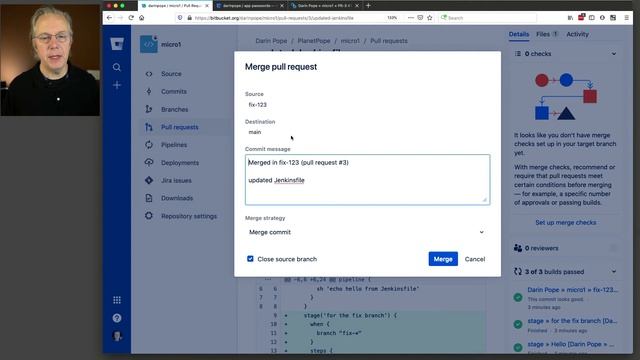The width and height of the screenshot is (640, 360).
Task: Click the Source code icon
Action: pyautogui.click(x=149, y=74)
